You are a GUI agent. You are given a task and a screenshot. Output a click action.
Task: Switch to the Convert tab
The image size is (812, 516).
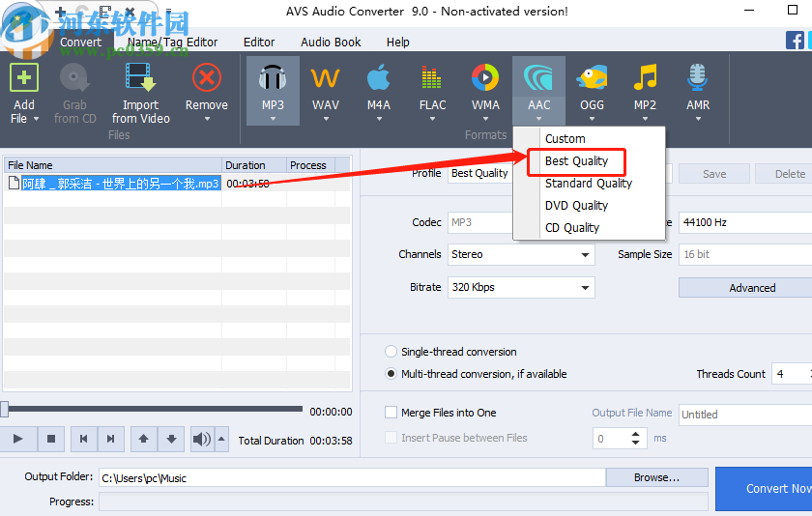(x=81, y=42)
